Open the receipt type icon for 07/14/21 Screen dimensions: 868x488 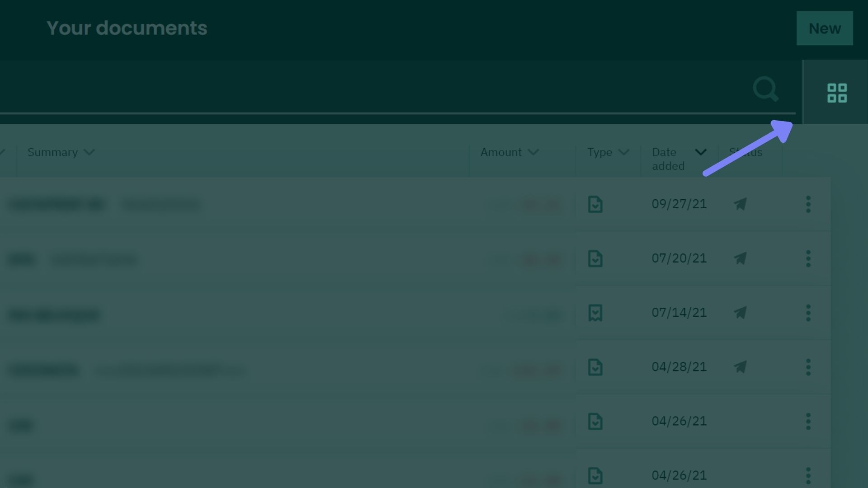[595, 313]
